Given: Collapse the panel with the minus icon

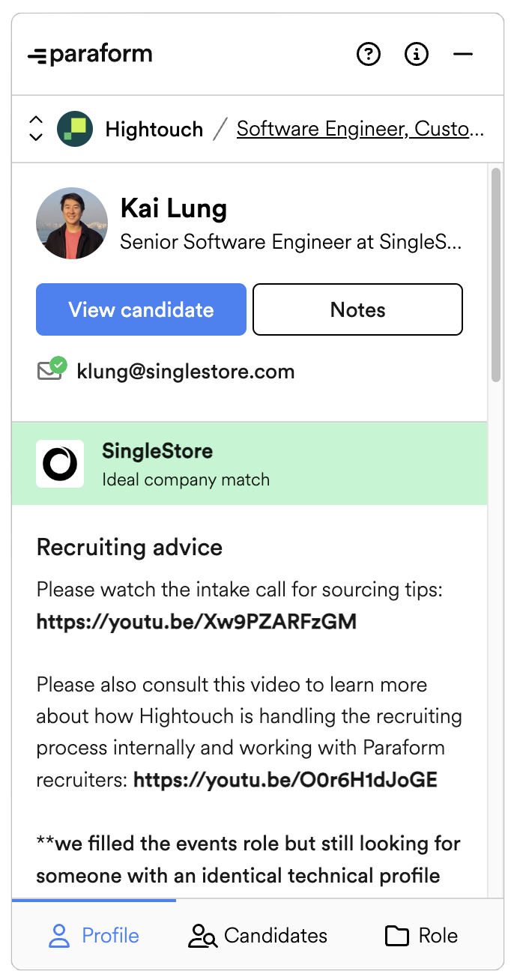Looking at the screenshot, I should pos(464,54).
